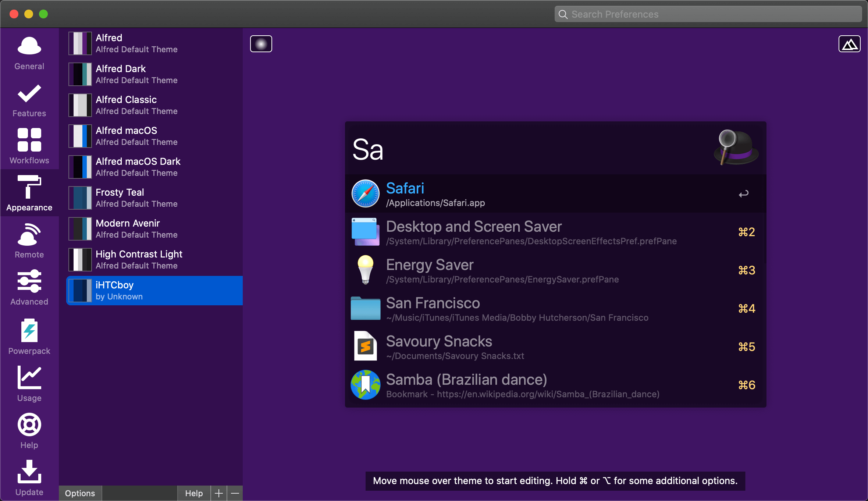
Task: Click the Frosty Teal color swatch thumbnail
Action: click(80, 198)
